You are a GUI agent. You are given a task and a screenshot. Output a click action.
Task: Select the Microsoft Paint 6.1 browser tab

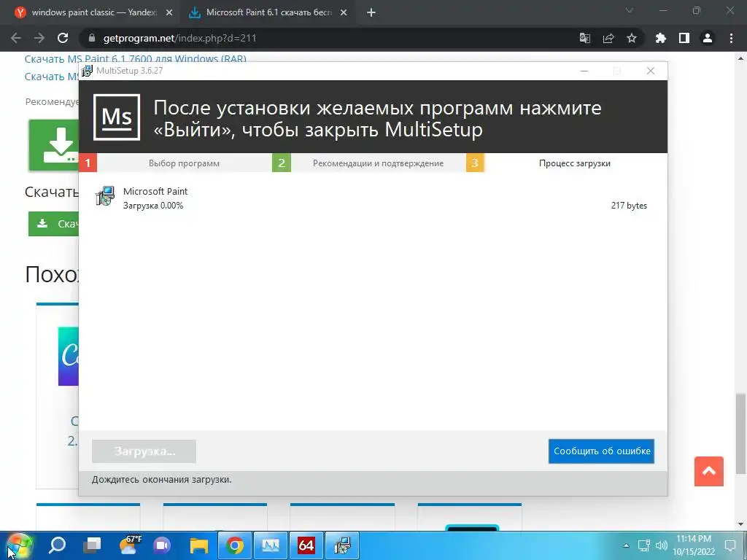pyautogui.click(x=269, y=12)
